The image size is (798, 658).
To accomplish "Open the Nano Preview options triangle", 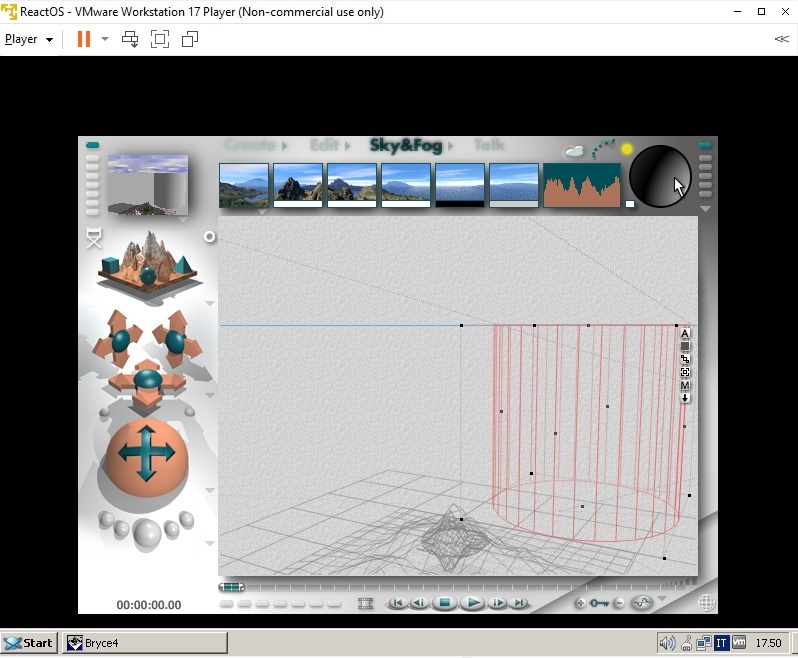I will [x=183, y=219].
